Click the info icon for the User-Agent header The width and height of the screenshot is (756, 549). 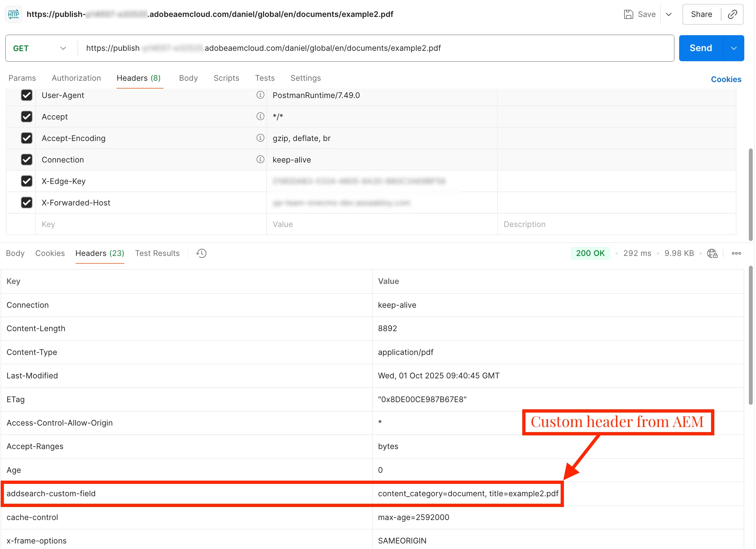pos(260,95)
